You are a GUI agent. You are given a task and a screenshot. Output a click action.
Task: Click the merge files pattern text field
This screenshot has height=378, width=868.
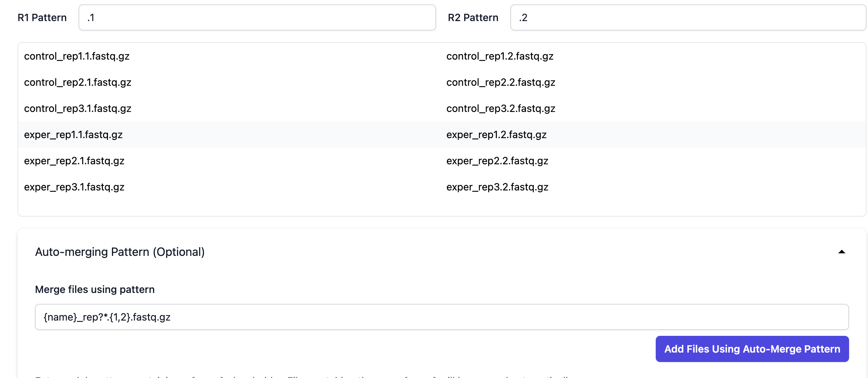442,317
